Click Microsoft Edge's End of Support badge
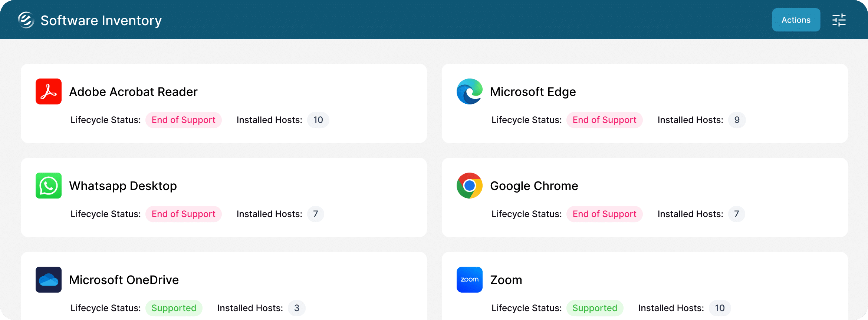Image resolution: width=868 pixels, height=320 pixels. point(605,120)
